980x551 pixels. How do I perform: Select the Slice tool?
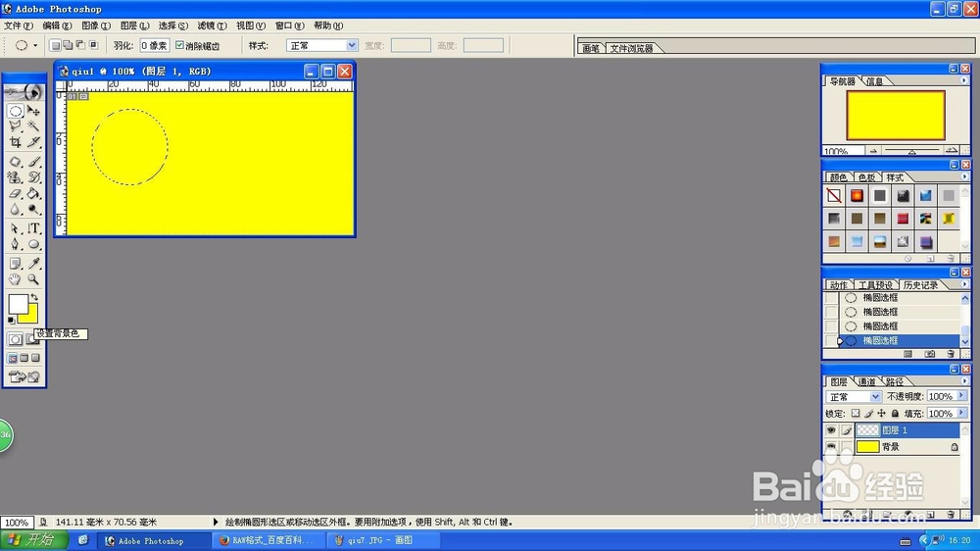pos(33,142)
